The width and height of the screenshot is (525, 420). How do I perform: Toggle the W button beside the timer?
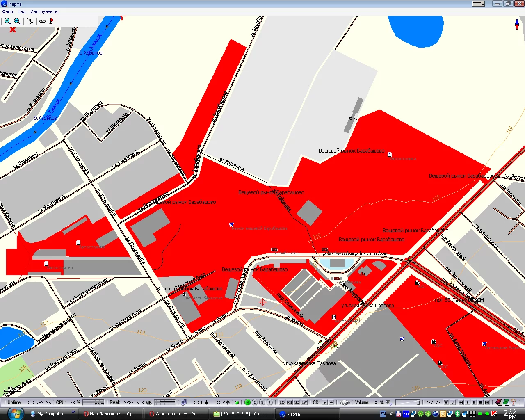tap(446, 402)
